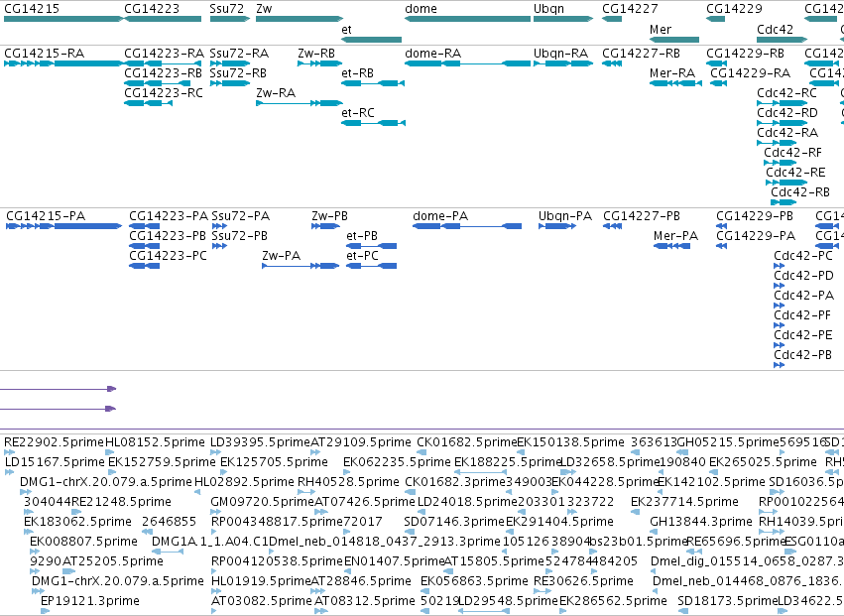The height and width of the screenshot is (616, 844).
Task: Select the CG14227 gene feature
Action: (x=612, y=19)
